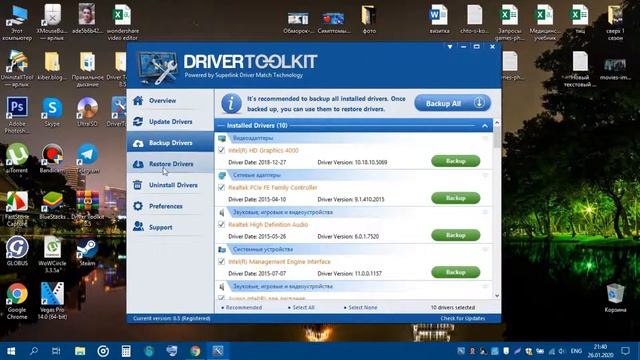
Task: Uncheck Realtek High Definition Audio
Action: (x=222, y=224)
